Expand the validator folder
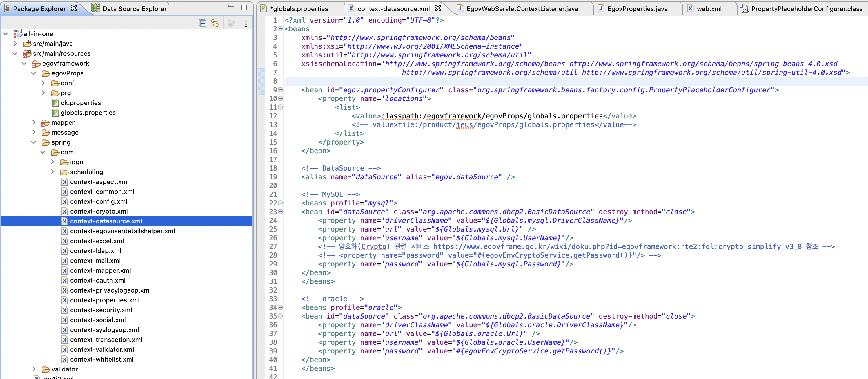Screen dimensions: 868x379 [34, 369]
